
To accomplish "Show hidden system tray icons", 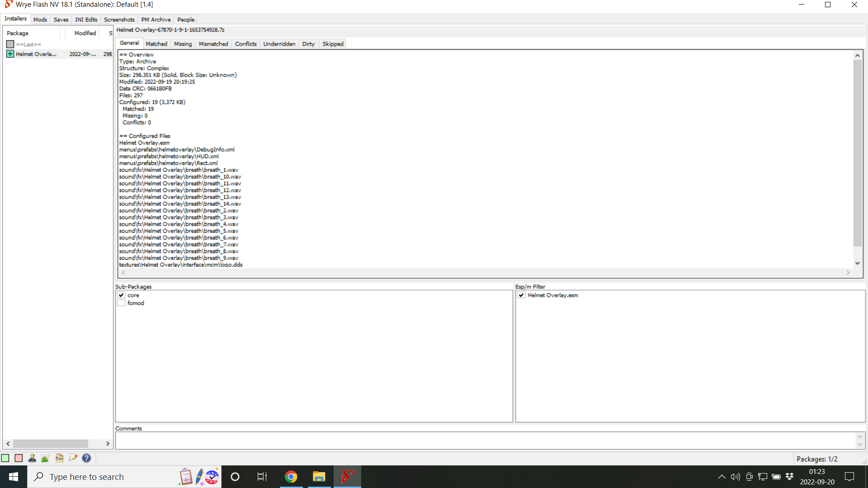I will coord(722,477).
